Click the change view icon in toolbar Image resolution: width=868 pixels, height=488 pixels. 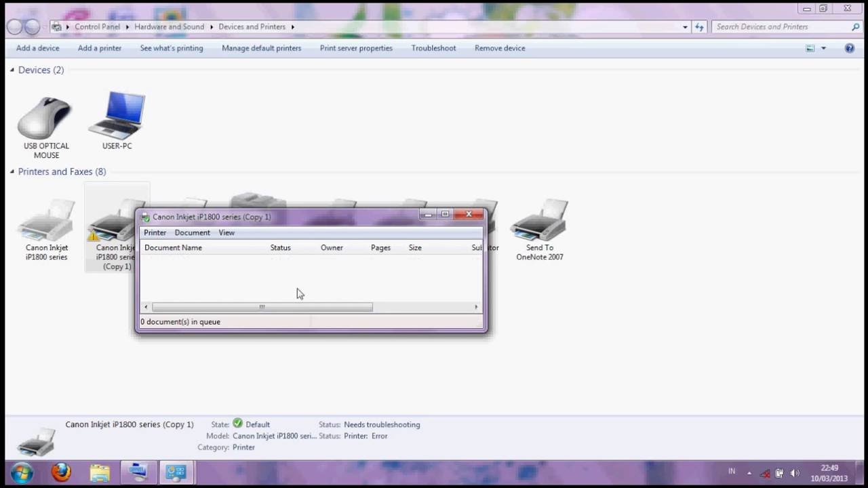click(x=810, y=48)
